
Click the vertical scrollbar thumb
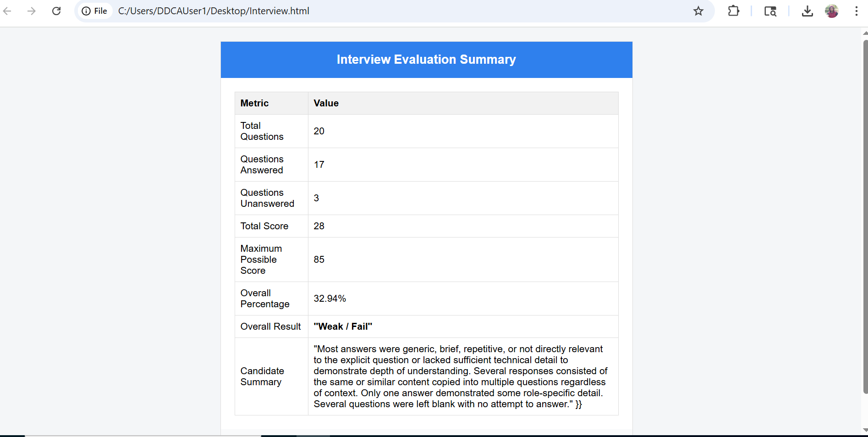pos(865,216)
